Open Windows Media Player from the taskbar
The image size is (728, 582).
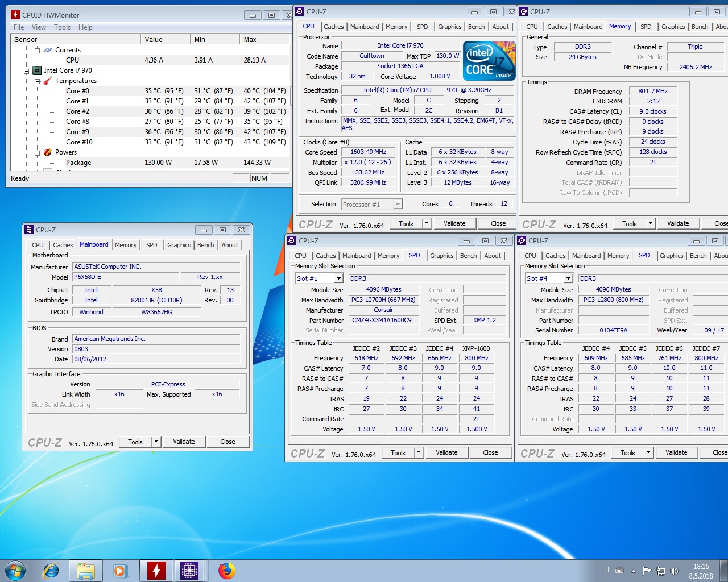pos(120,570)
